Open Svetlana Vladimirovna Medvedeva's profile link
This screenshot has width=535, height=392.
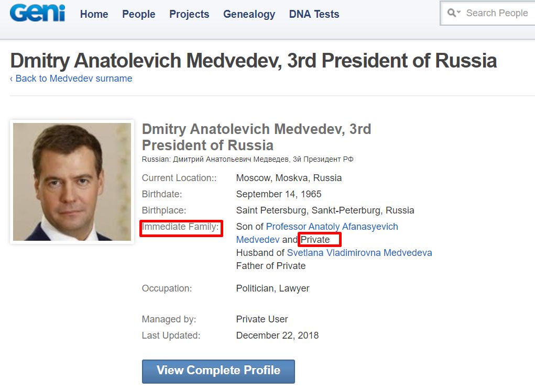coord(359,253)
